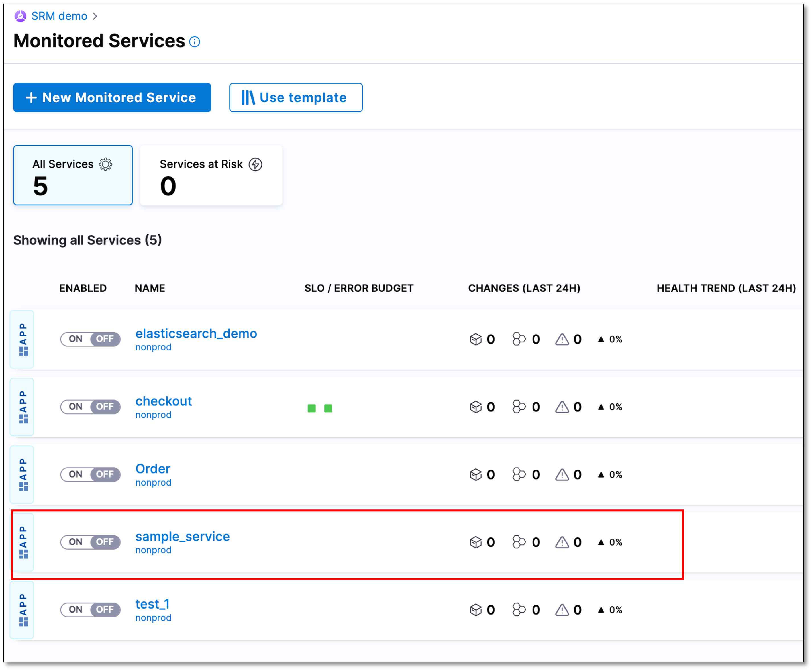Click the incidents warning triangle for Order
Screen dimensions: 812x671
coord(563,474)
